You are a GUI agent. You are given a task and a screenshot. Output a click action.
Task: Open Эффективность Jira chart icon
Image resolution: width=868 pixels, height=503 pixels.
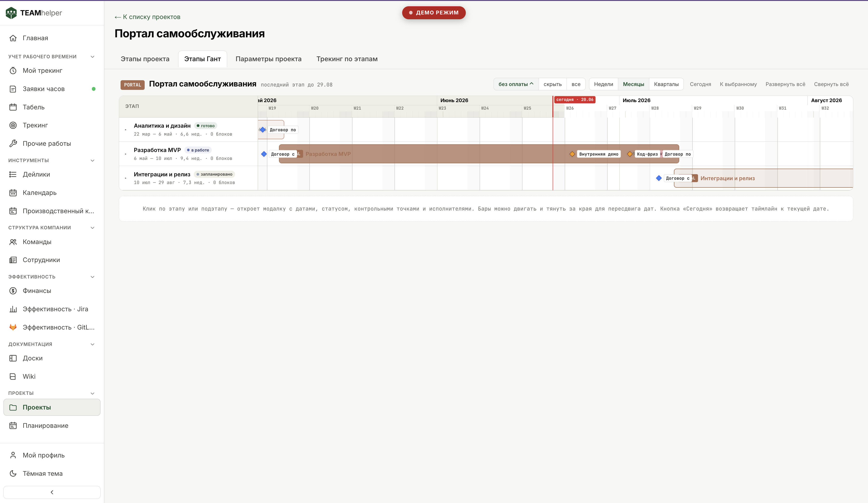coord(13,309)
